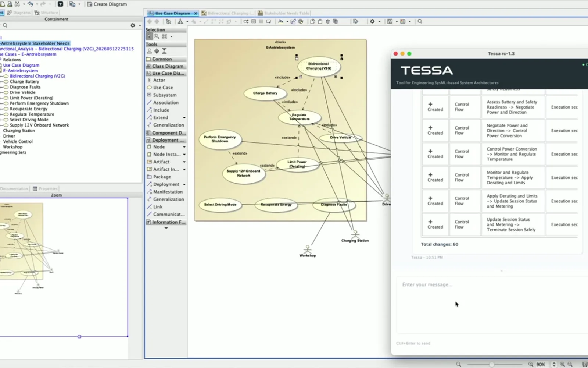
Task: Click the paste clipboard icon in diagram toolbar
Action: [x=320, y=21]
